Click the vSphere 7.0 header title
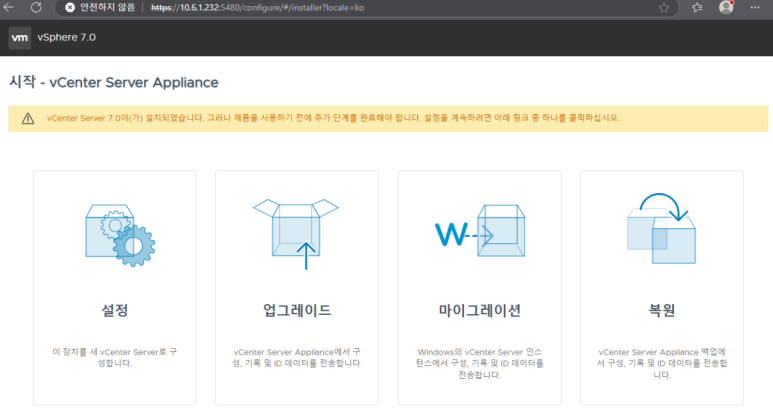The width and height of the screenshot is (773, 418). click(67, 37)
